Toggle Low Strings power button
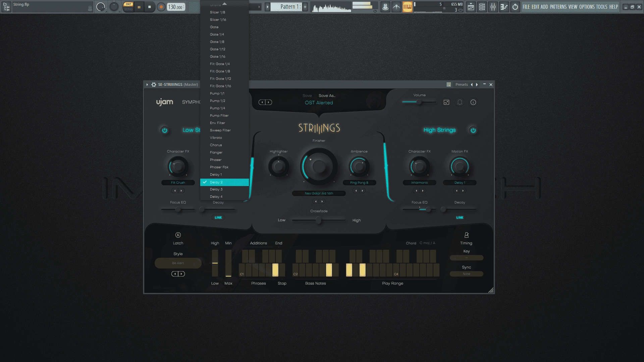Screen dimensions: 644x362 (x=165, y=130)
